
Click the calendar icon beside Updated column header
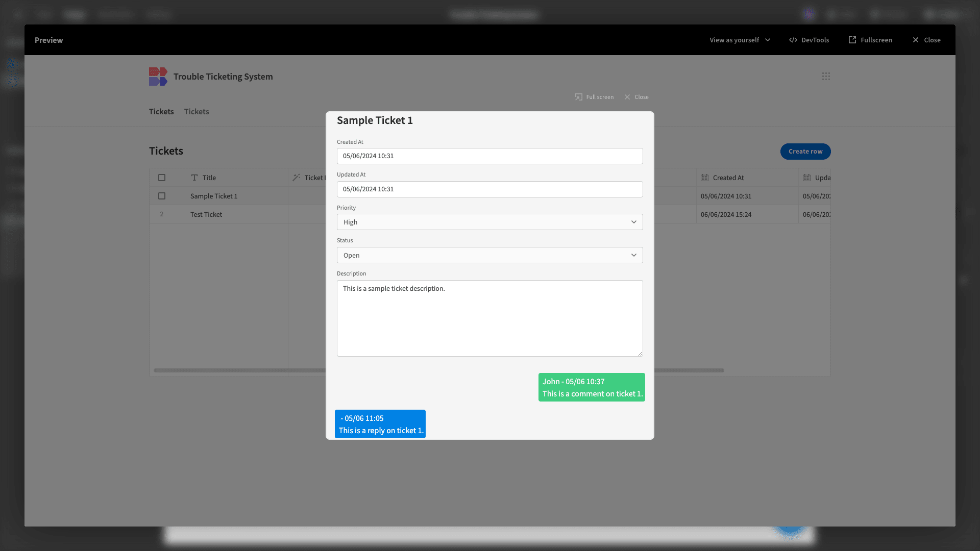(806, 178)
